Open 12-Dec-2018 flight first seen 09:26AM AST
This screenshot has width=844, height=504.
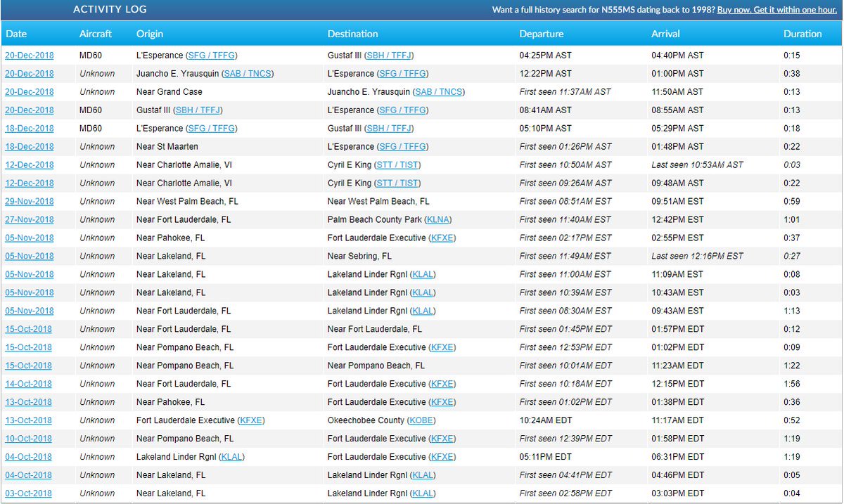[x=30, y=183]
